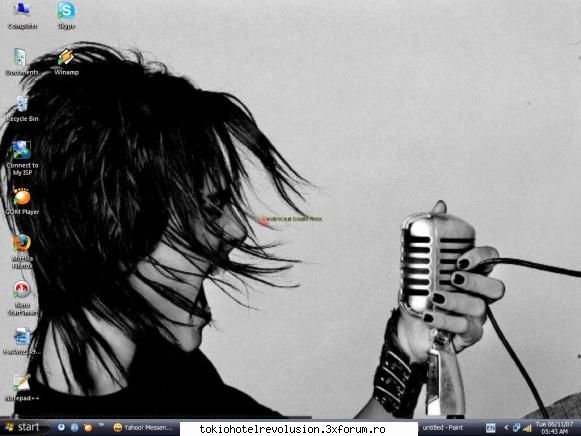Select the Mozilla Firefox desktop icon
This screenshot has height=436, width=581.
click(22, 252)
